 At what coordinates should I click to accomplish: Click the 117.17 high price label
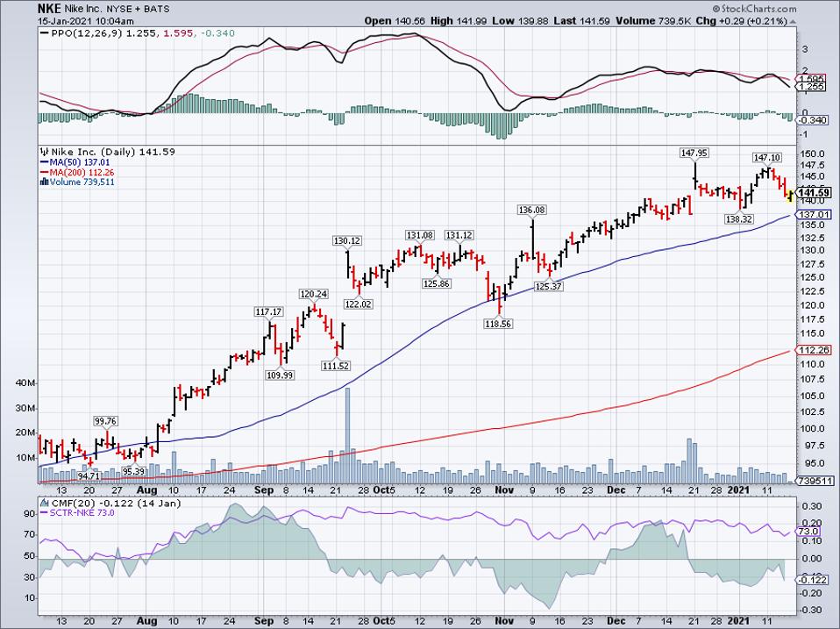[267, 311]
